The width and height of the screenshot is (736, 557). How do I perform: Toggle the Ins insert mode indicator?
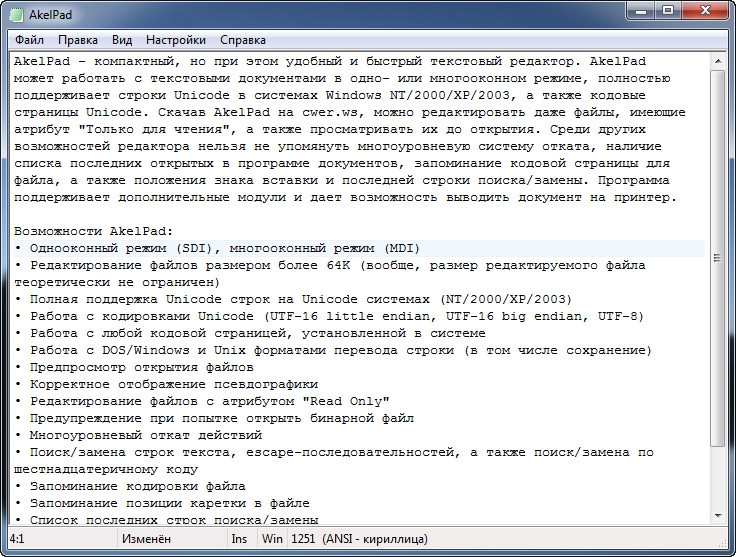pyautogui.click(x=239, y=538)
